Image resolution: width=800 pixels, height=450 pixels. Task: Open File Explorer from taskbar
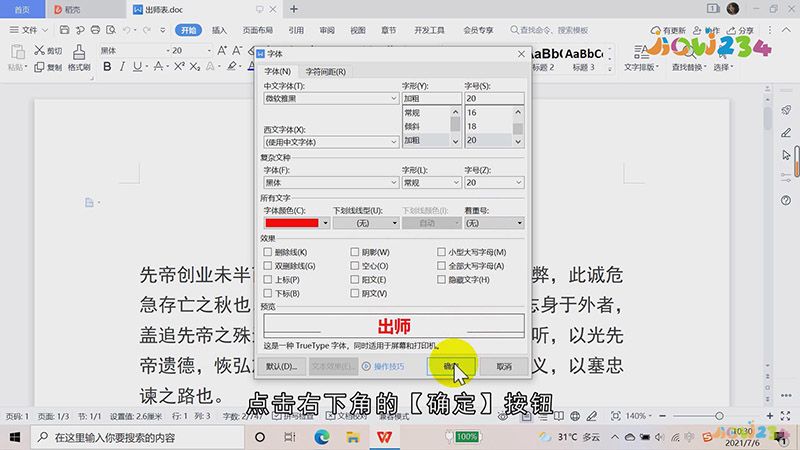coord(353,437)
